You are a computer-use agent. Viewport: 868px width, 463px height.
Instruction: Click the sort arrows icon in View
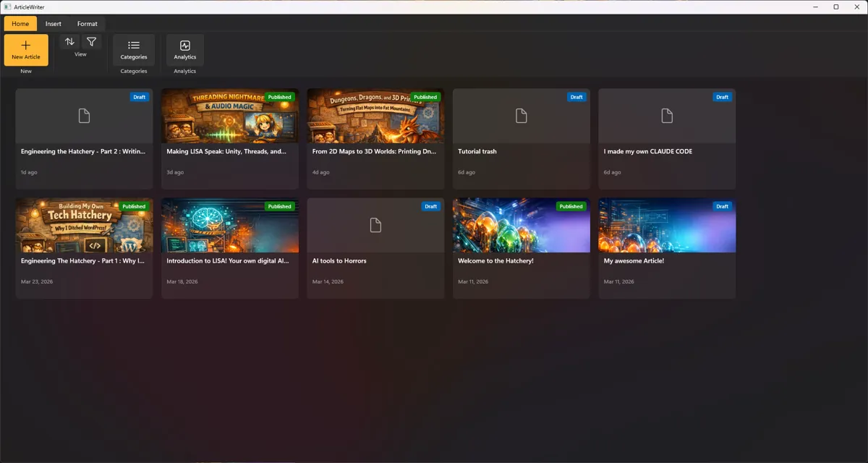(69, 42)
